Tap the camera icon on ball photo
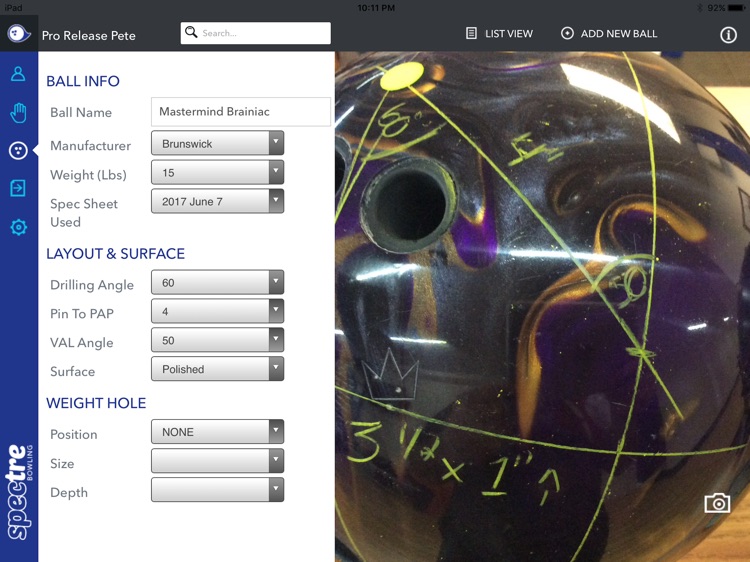 717,503
